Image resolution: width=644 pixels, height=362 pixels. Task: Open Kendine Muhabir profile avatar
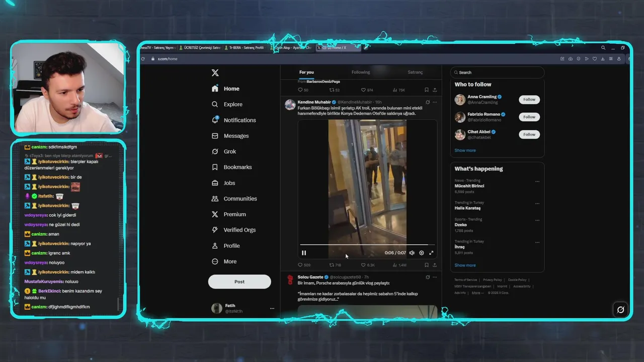(290, 105)
